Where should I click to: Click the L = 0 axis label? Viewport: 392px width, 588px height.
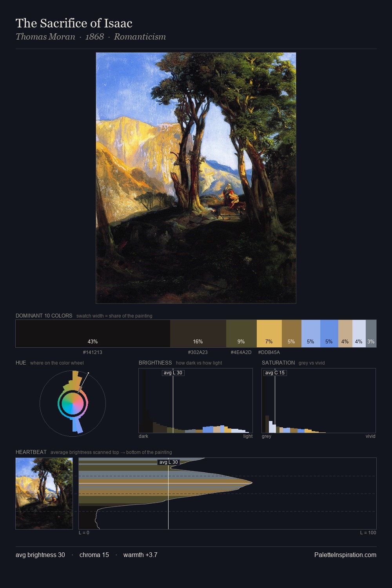pos(84,533)
